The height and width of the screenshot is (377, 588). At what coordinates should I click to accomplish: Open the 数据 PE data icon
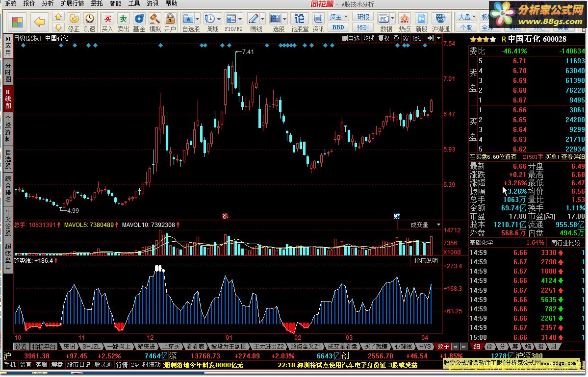[x=383, y=19]
